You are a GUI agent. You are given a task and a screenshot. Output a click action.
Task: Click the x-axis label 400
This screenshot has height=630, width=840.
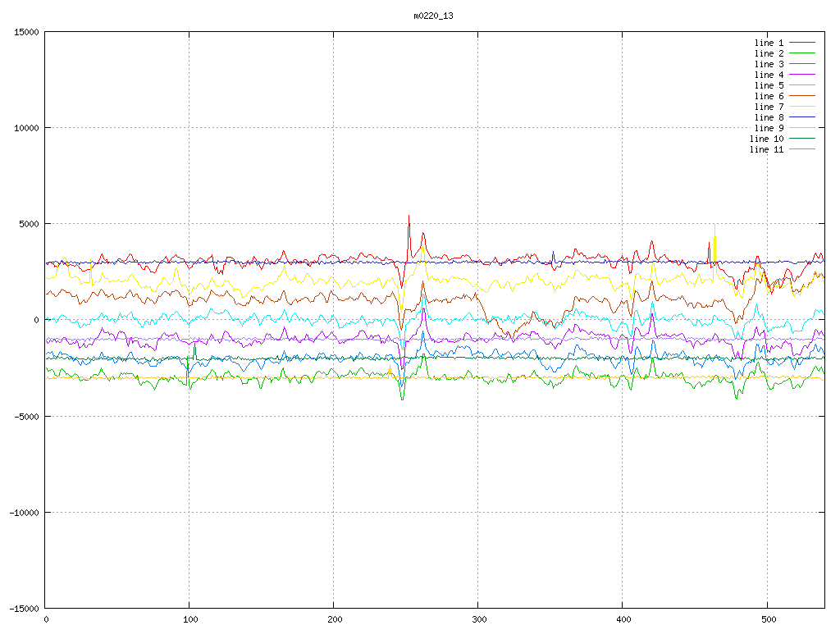(x=624, y=620)
